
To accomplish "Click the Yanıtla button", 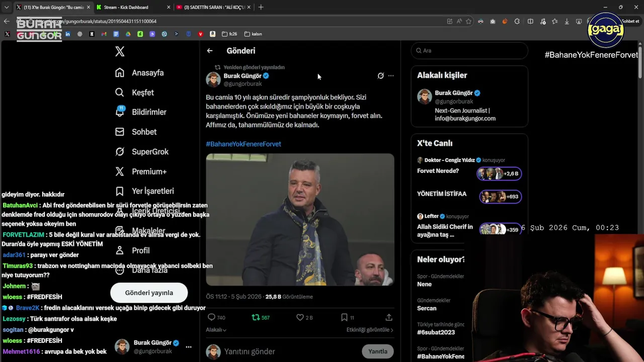I will click(x=378, y=351).
